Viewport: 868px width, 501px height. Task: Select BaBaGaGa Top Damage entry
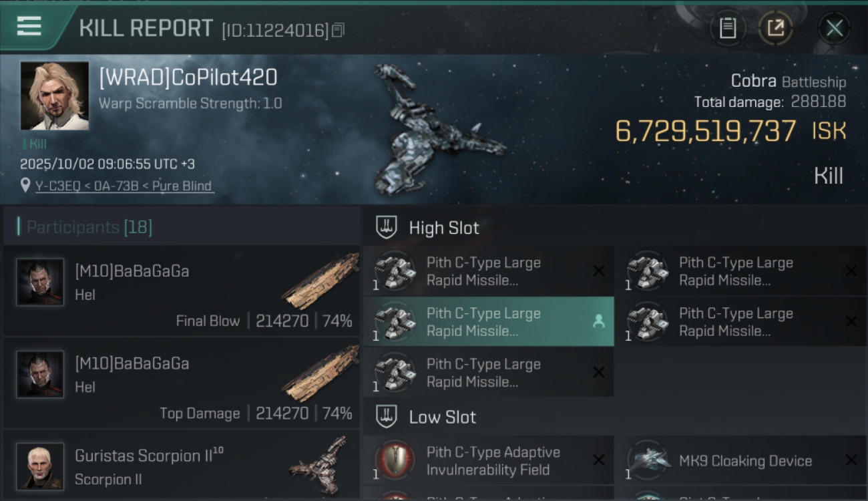pyautogui.click(x=182, y=383)
